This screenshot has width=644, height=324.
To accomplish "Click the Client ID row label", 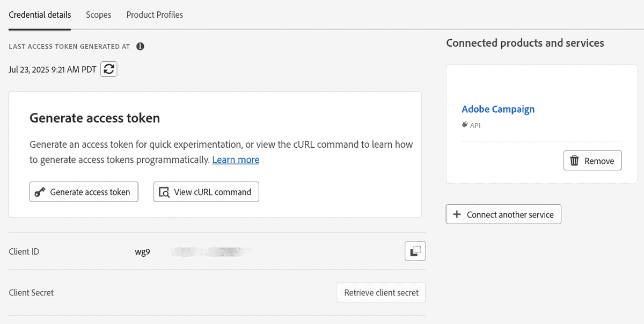I will click(24, 251).
